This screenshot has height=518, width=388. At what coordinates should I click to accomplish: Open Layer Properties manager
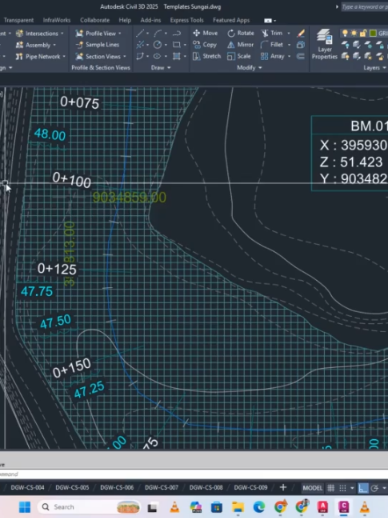pyautogui.click(x=324, y=45)
